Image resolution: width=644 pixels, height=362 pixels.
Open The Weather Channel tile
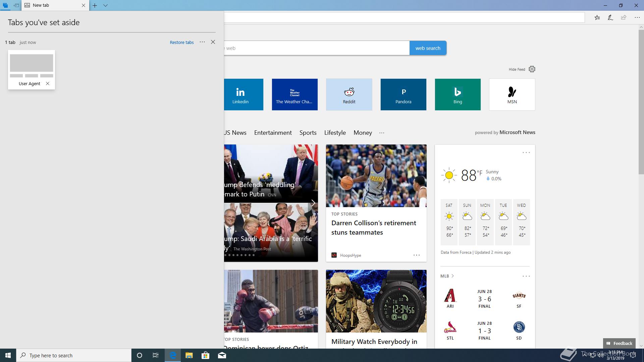click(294, 95)
